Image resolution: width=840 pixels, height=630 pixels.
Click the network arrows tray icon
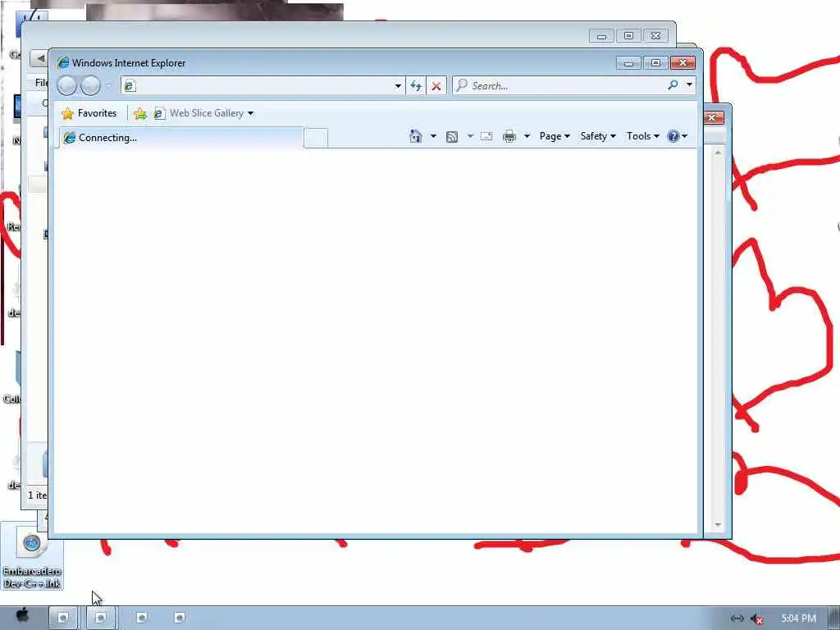point(737,619)
